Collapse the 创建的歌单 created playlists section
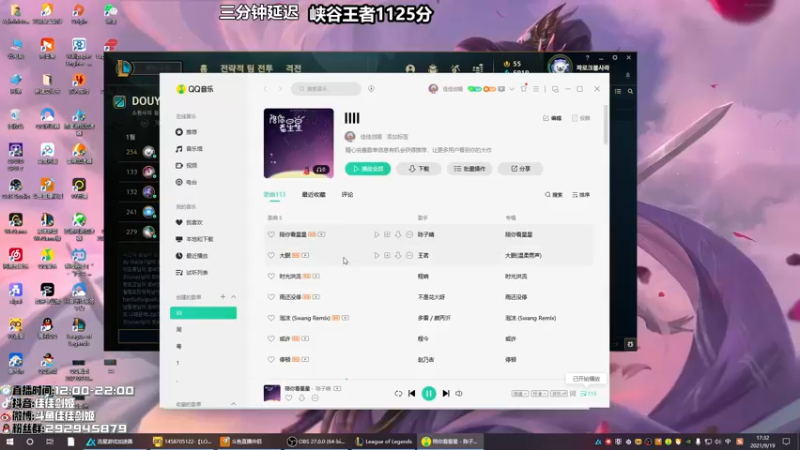This screenshot has height=450, width=800. [x=234, y=297]
